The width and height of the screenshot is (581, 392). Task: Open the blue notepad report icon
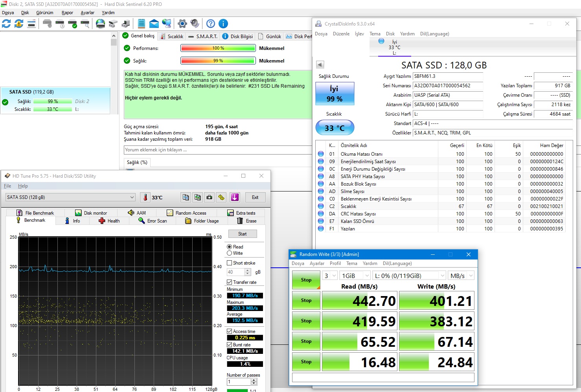142,24
